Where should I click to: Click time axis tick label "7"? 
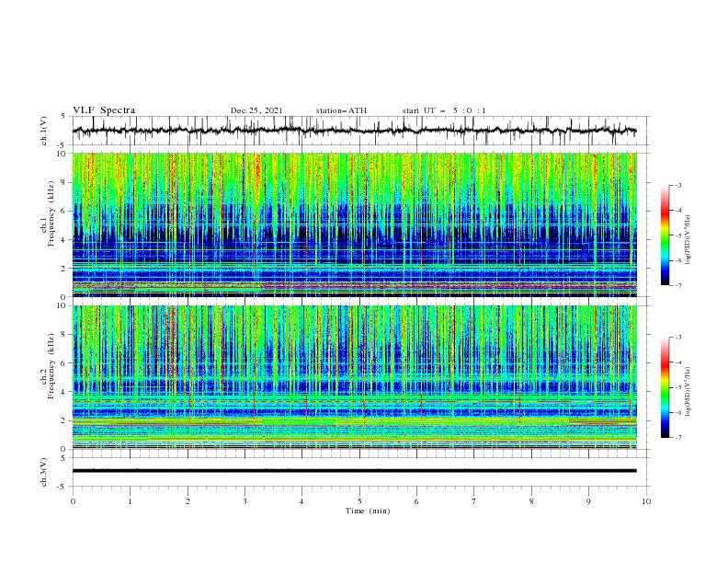click(474, 501)
